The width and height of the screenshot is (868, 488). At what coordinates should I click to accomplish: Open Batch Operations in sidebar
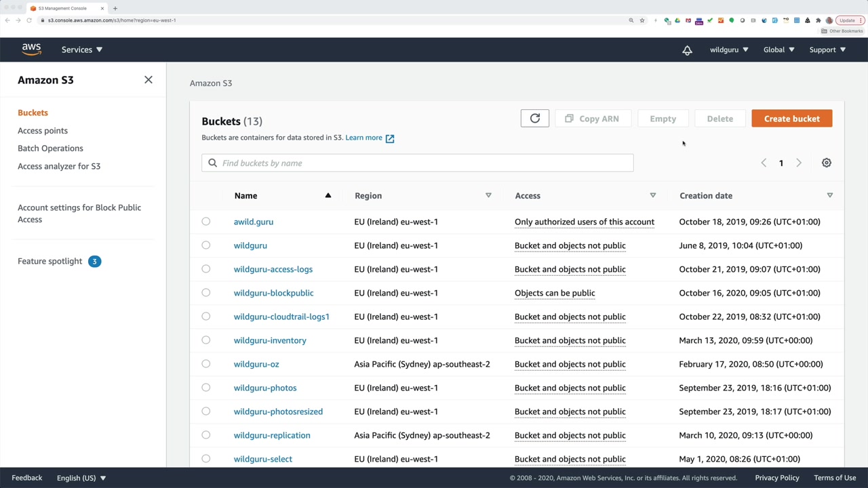tap(50, 148)
